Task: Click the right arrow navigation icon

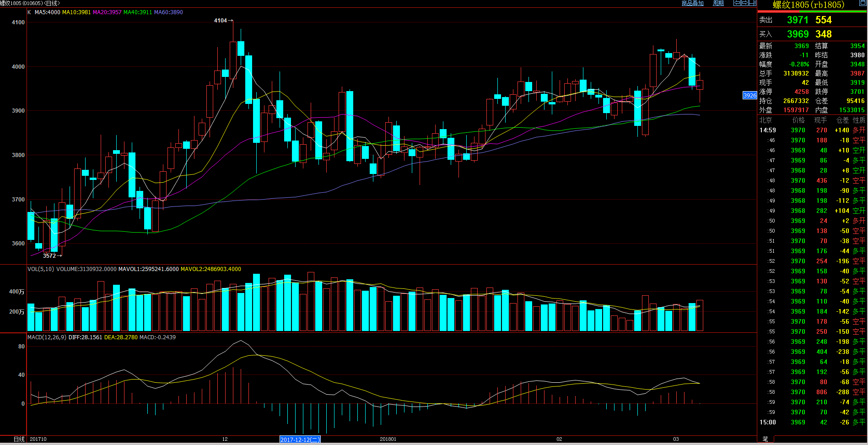Action: pos(744,3)
